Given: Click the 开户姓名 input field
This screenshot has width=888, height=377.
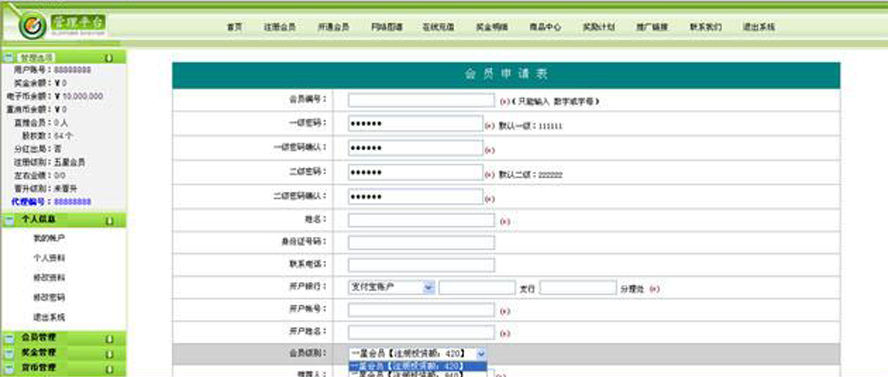Looking at the screenshot, I should pos(421,332).
